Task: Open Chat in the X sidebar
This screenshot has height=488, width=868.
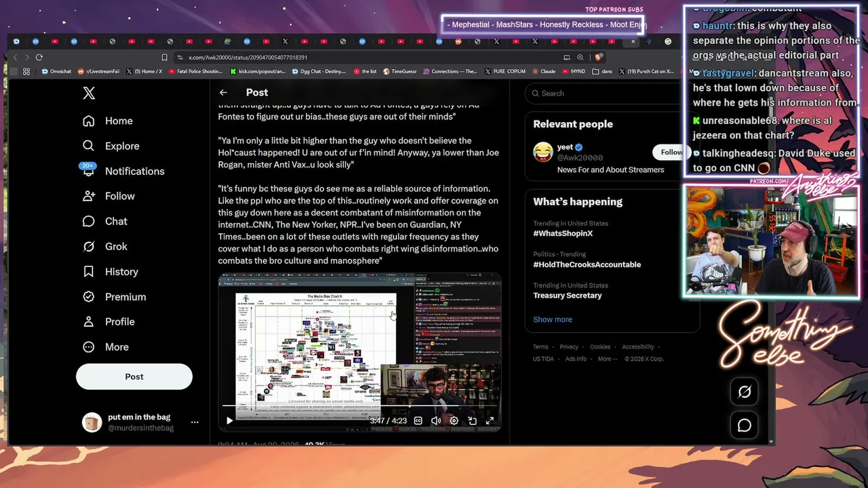Action: point(104,221)
